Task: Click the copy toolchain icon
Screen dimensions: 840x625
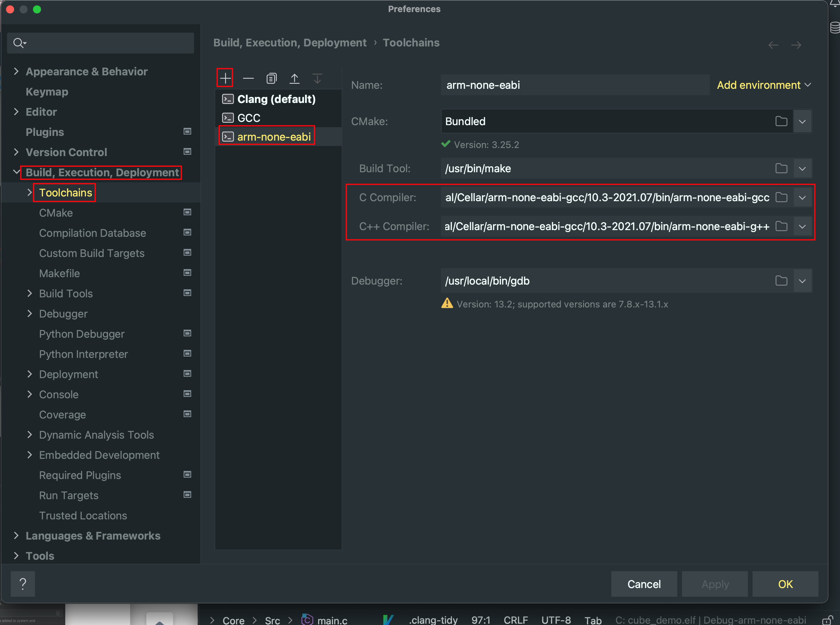Action: 271,78
